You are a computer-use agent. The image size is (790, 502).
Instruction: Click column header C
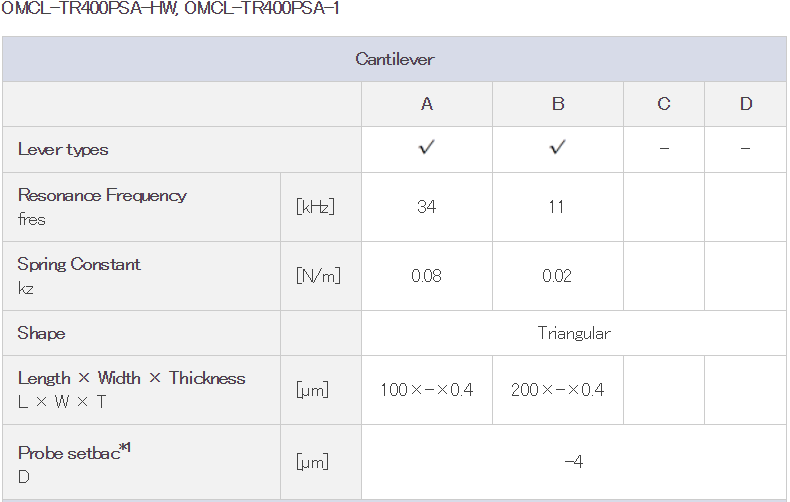664,104
